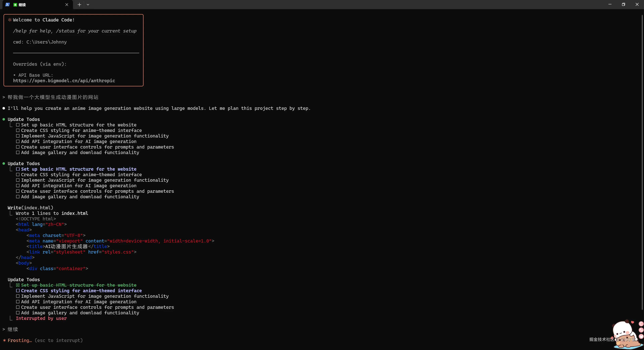Click the green status icon beside 继续 tab title
Screen dimensions: 644x350
pos(15,5)
